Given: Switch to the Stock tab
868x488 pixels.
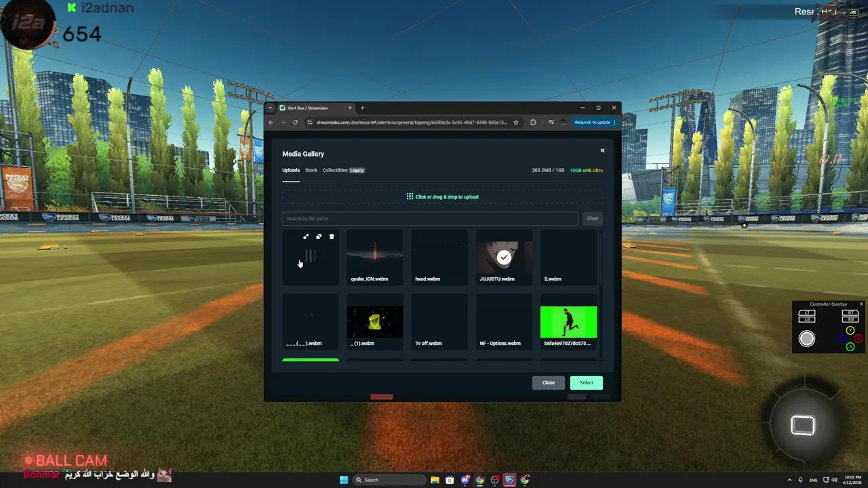Looking at the screenshot, I should [311, 170].
